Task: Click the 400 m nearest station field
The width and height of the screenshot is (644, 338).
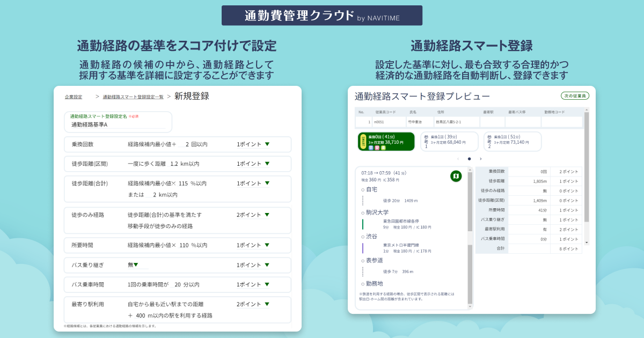Action: [141, 315]
